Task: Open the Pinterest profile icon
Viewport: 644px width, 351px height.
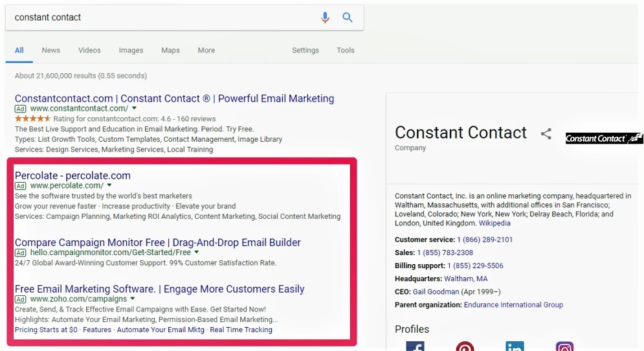Action: pos(465,346)
